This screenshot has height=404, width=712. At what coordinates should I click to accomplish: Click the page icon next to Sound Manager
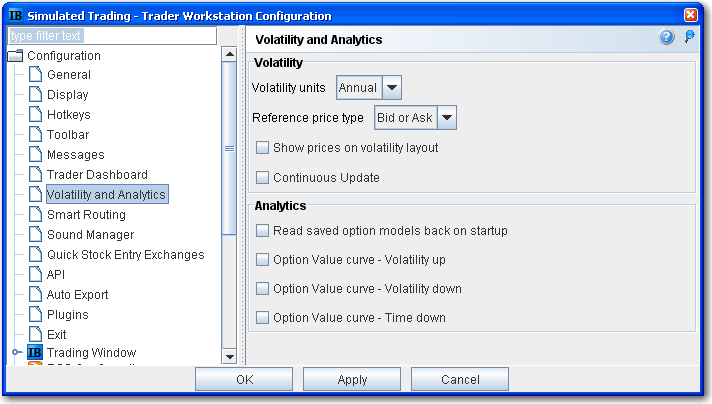click(x=35, y=234)
